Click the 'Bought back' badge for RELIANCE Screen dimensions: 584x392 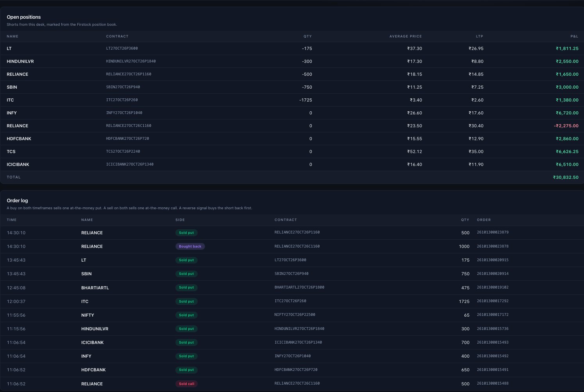(x=190, y=246)
